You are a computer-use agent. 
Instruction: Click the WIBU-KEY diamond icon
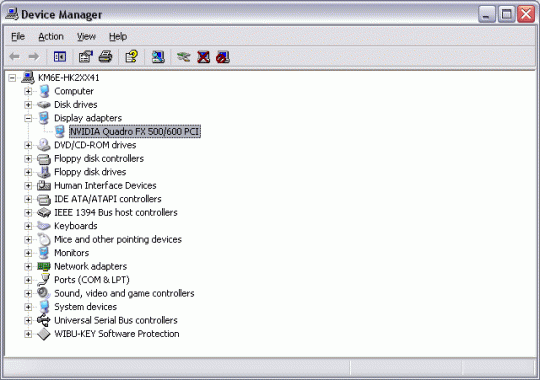pyautogui.click(x=44, y=333)
